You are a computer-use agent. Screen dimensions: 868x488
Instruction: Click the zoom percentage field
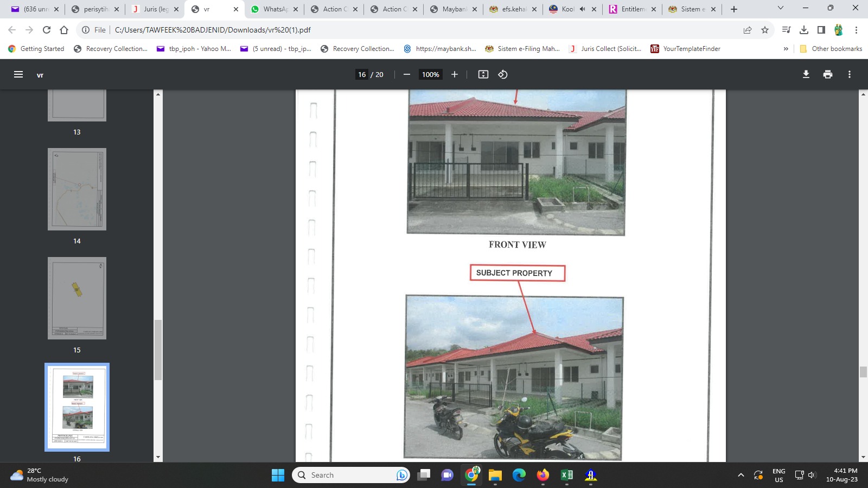point(431,75)
